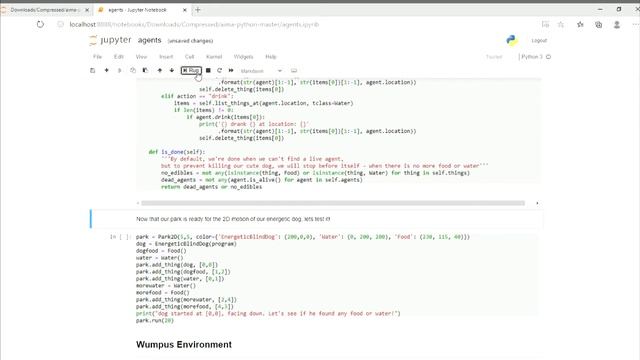This screenshot has width=640, height=360.
Task: Add this page to favorites with the star icon
Action: pos(561,24)
